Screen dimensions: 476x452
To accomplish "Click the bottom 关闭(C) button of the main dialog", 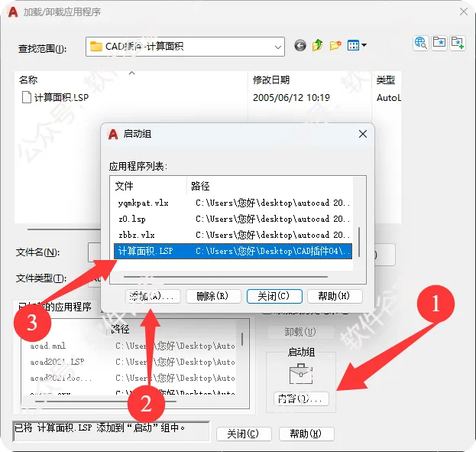I will point(244,434).
